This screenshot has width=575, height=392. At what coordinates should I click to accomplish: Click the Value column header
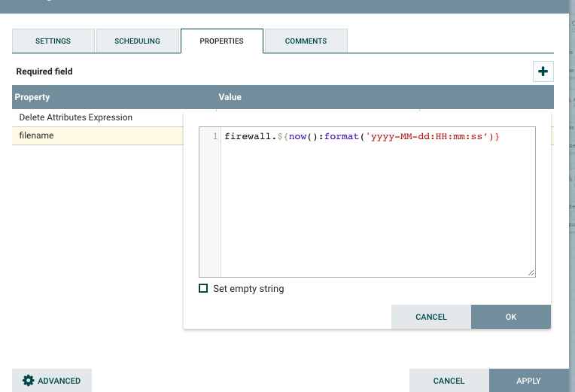(x=230, y=97)
